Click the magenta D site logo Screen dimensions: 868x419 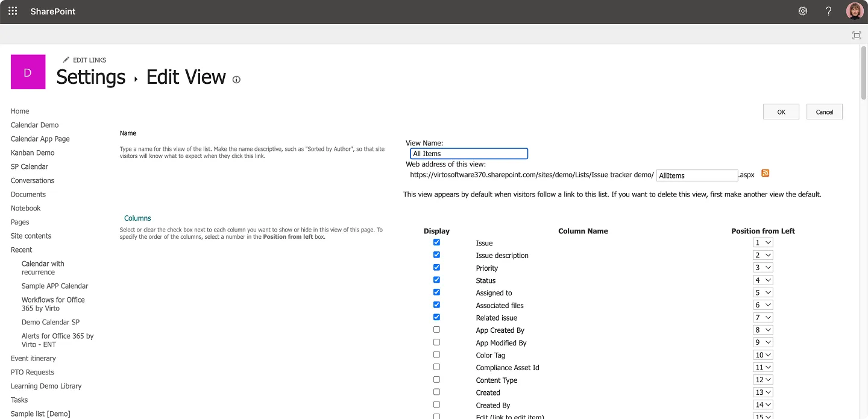(x=28, y=72)
